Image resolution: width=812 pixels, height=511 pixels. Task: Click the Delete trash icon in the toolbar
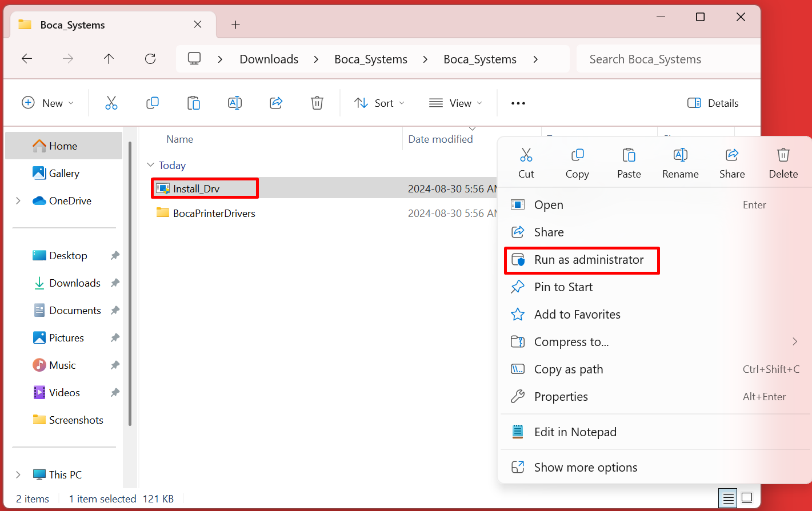317,103
